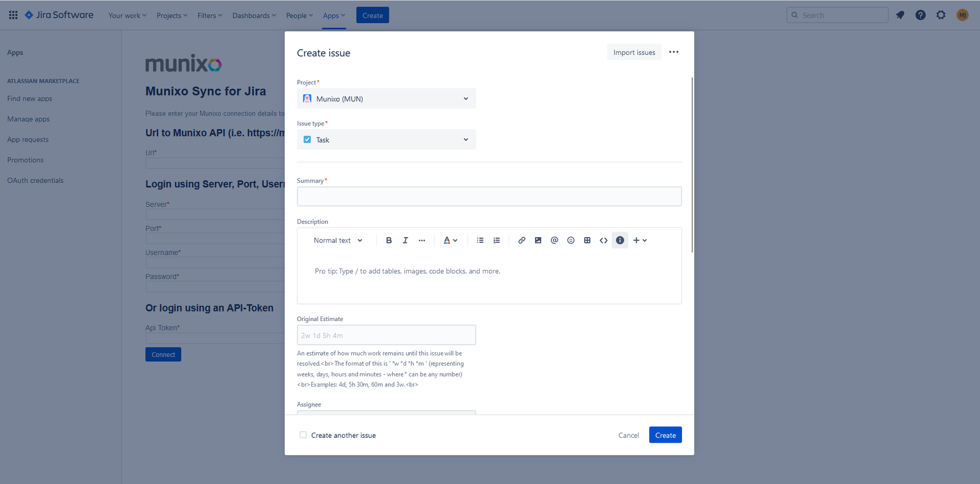Expand the Dashboards menu
Screen dimensions: 980x484
(254, 15)
